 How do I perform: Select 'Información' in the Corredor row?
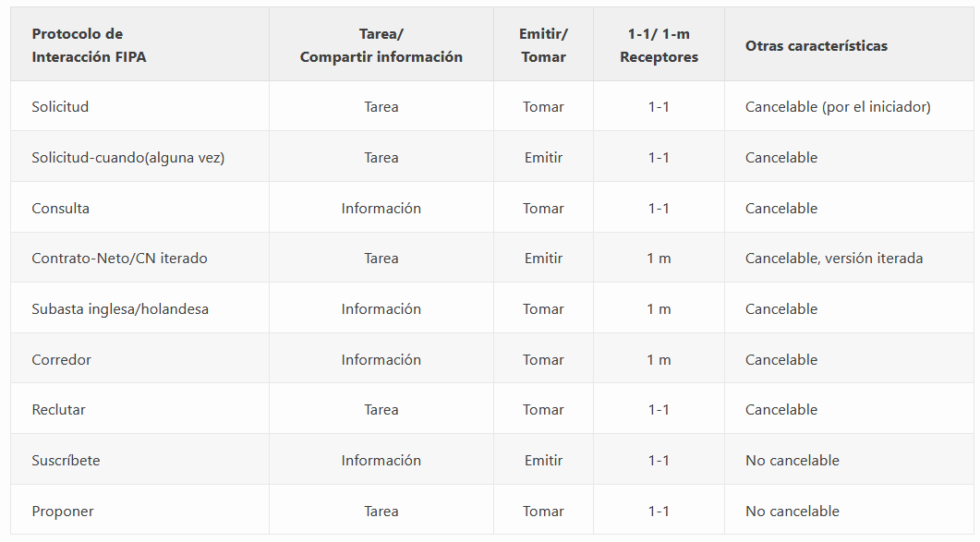[x=381, y=360]
